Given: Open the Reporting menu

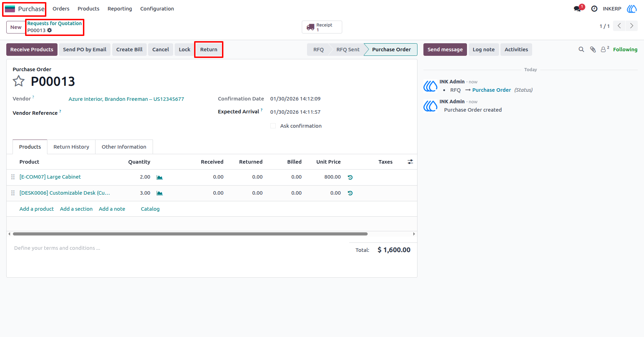Looking at the screenshot, I should pyautogui.click(x=120, y=9).
